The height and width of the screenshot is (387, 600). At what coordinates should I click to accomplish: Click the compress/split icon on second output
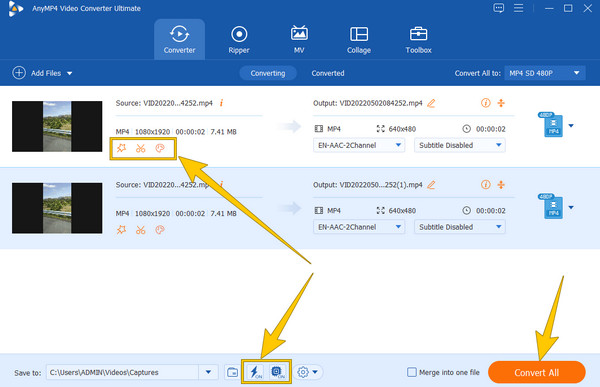point(501,185)
